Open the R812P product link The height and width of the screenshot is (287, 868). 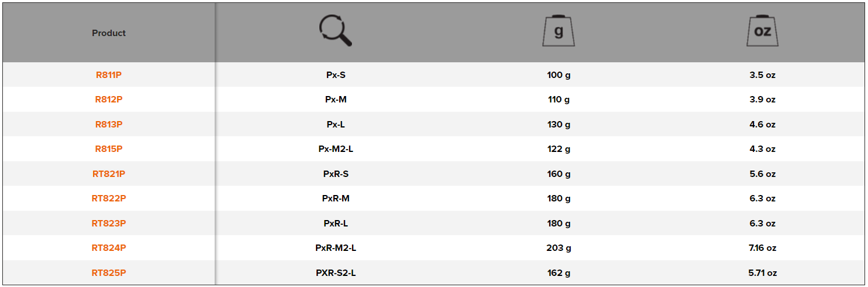109,100
